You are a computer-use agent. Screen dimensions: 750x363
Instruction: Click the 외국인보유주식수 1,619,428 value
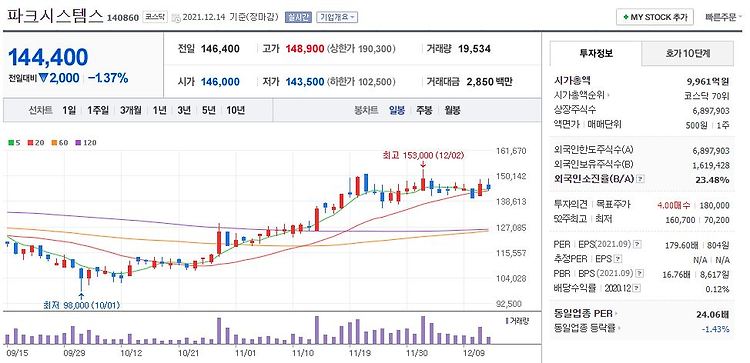[711, 165]
